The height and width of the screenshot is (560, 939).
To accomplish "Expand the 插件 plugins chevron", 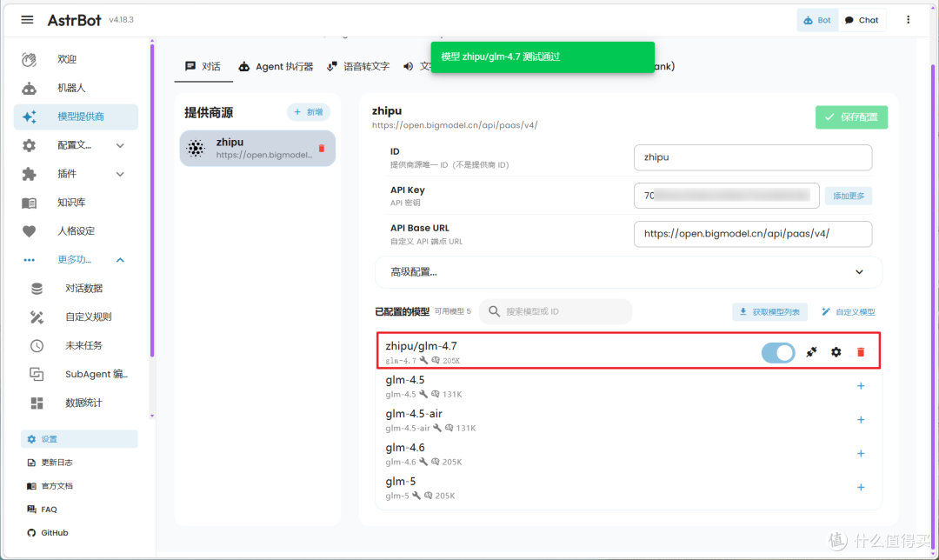I will [120, 174].
